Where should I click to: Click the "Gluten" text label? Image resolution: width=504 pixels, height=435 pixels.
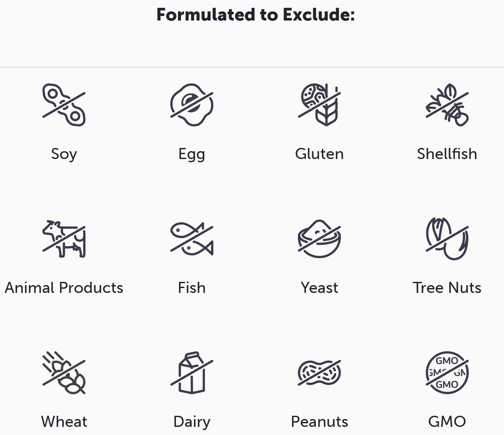[319, 154]
